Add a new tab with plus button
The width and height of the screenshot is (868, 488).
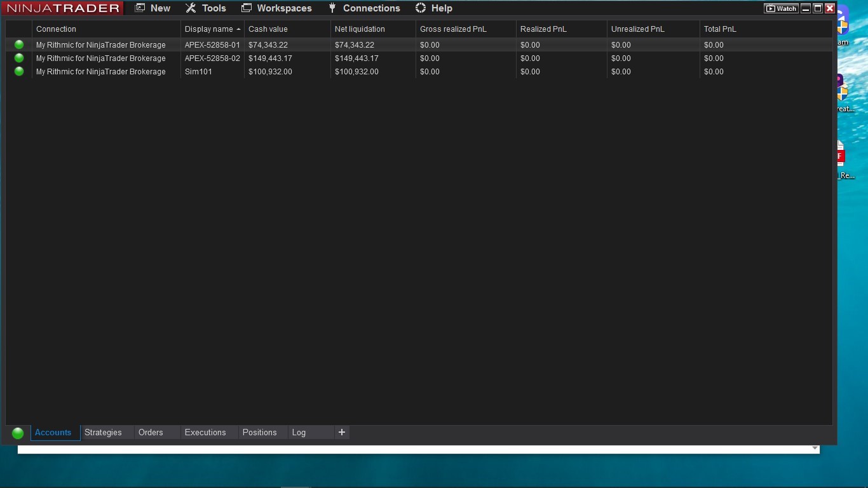[x=342, y=433]
